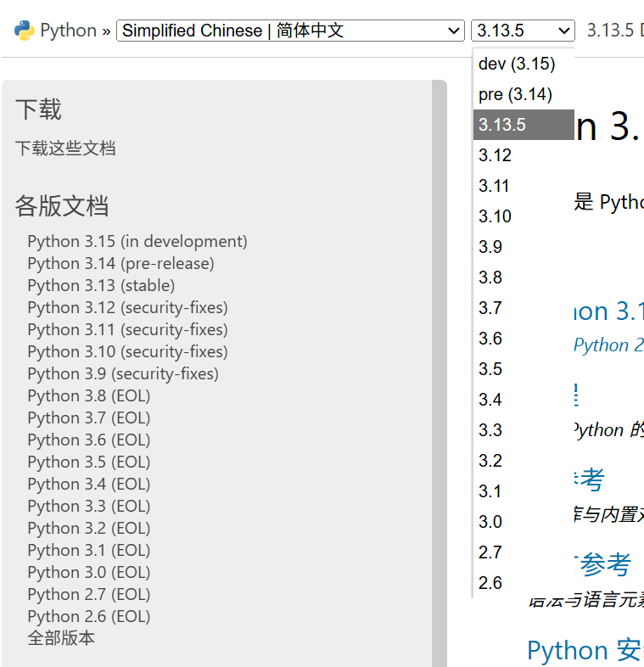
Task: Click the 下载 sidebar heading
Action: click(39, 109)
